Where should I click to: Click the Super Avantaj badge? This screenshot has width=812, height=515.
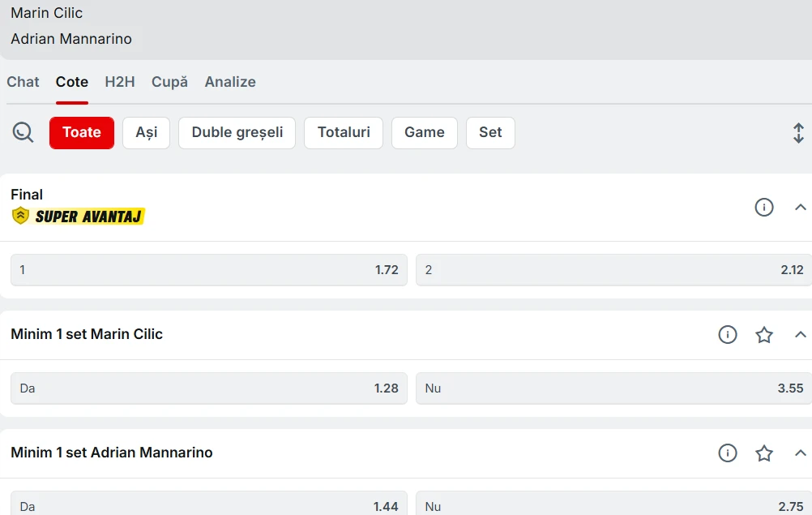pyautogui.click(x=79, y=217)
